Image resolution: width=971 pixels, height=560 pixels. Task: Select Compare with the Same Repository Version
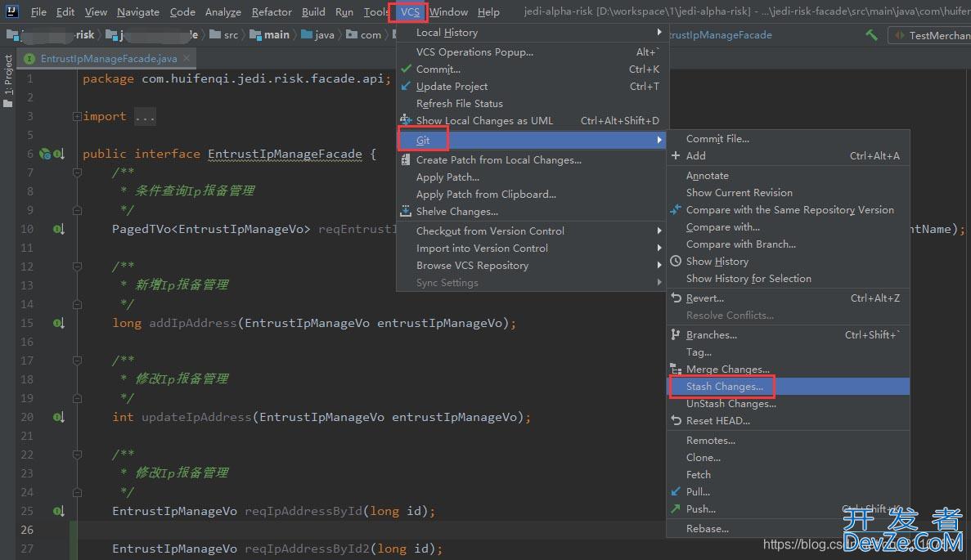[788, 210]
